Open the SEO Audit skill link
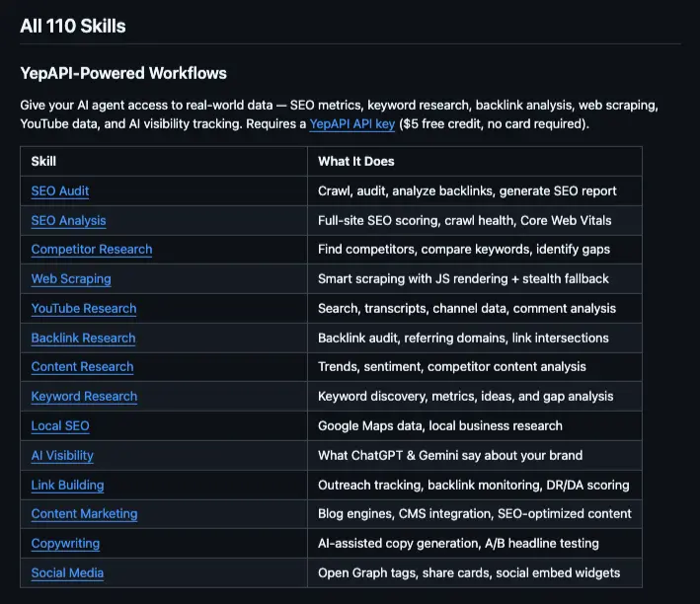The width and height of the screenshot is (700, 604). (x=60, y=190)
